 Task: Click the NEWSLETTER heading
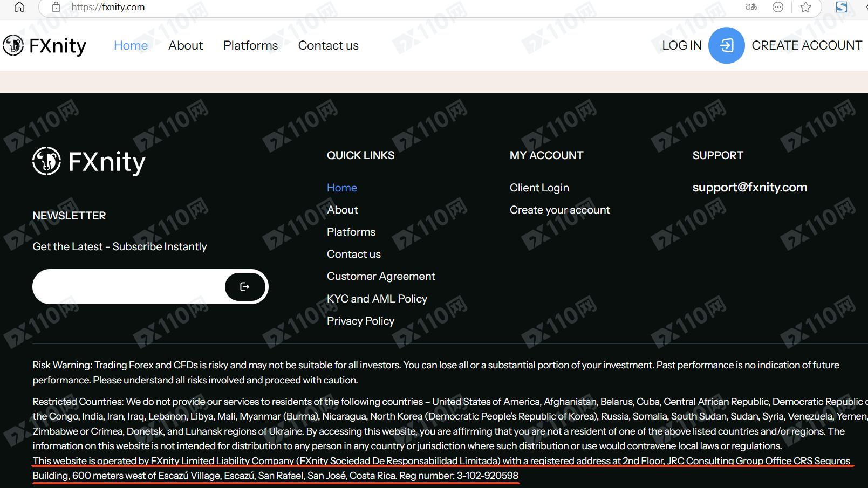point(69,216)
